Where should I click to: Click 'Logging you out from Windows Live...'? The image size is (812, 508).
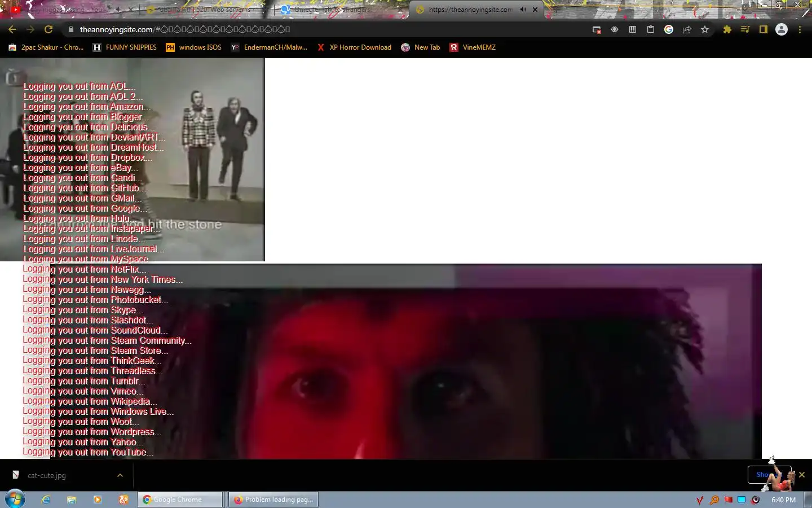click(x=98, y=411)
